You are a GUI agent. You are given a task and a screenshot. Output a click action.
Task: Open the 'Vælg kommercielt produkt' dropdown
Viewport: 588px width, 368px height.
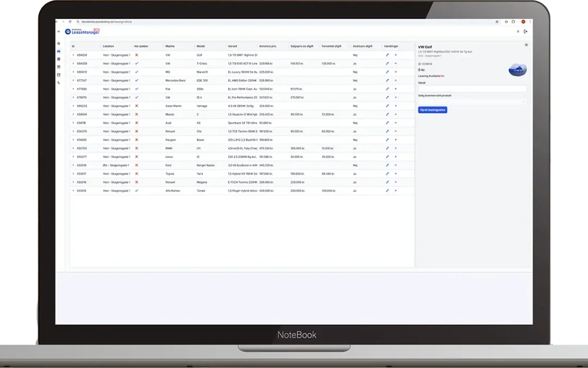click(472, 101)
